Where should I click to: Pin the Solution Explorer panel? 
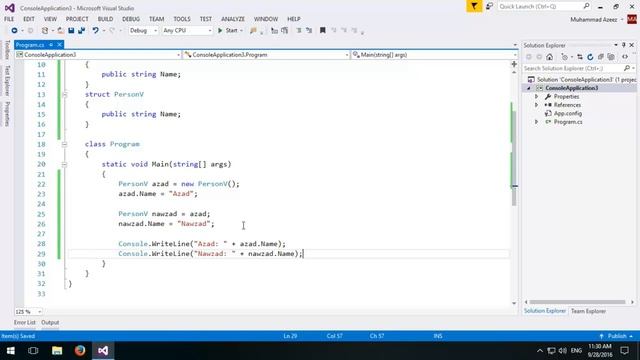pyautogui.click(x=624, y=45)
